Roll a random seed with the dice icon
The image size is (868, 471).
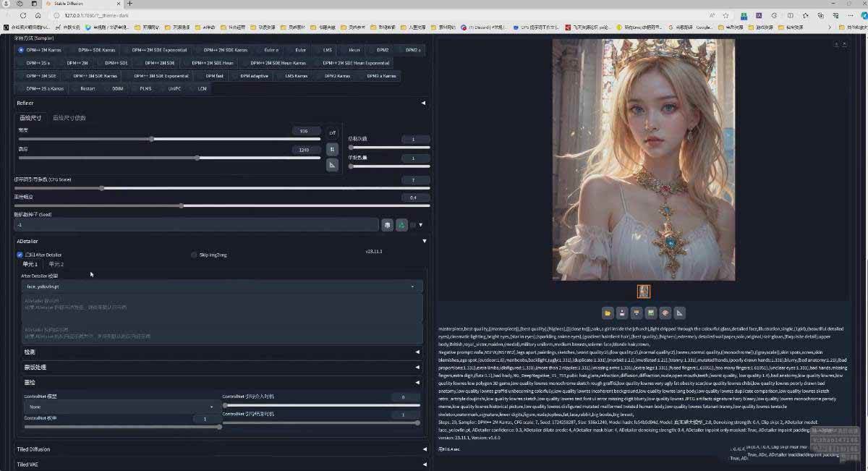tap(388, 225)
